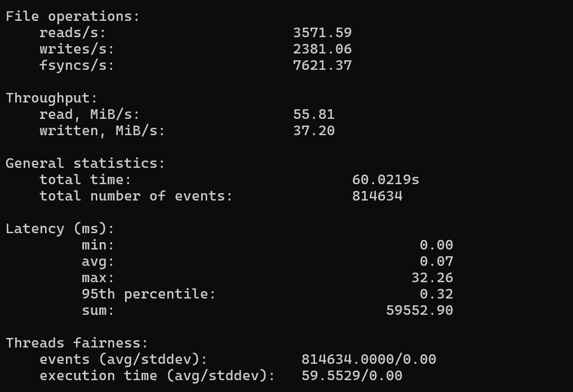Viewport: 573px width, 392px height.
Task: Click the reads value 3571.59
Action: [322, 33]
